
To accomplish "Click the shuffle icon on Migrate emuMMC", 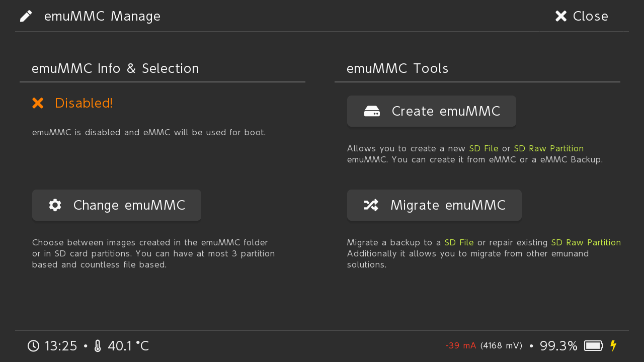I will (x=371, y=205).
